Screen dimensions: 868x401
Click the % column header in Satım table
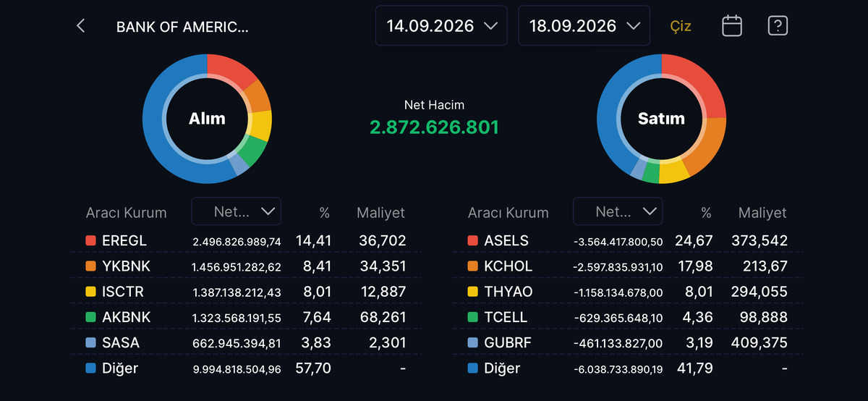tap(706, 213)
